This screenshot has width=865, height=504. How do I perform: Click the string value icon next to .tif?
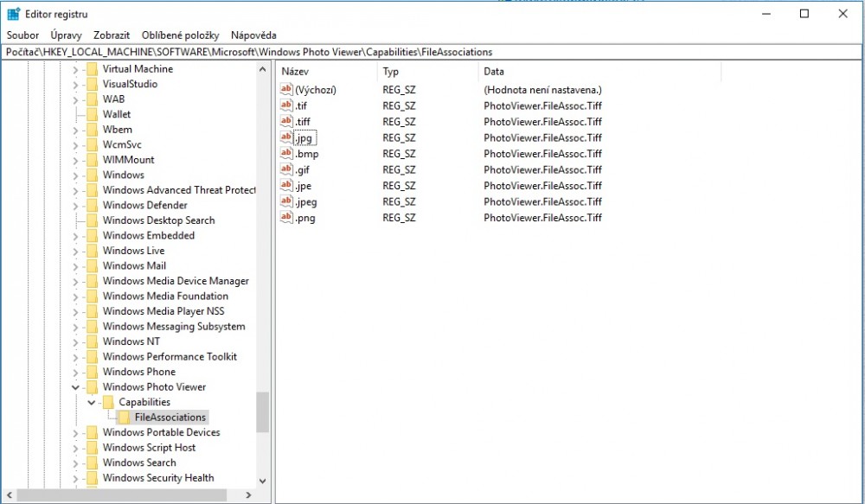tap(286, 105)
